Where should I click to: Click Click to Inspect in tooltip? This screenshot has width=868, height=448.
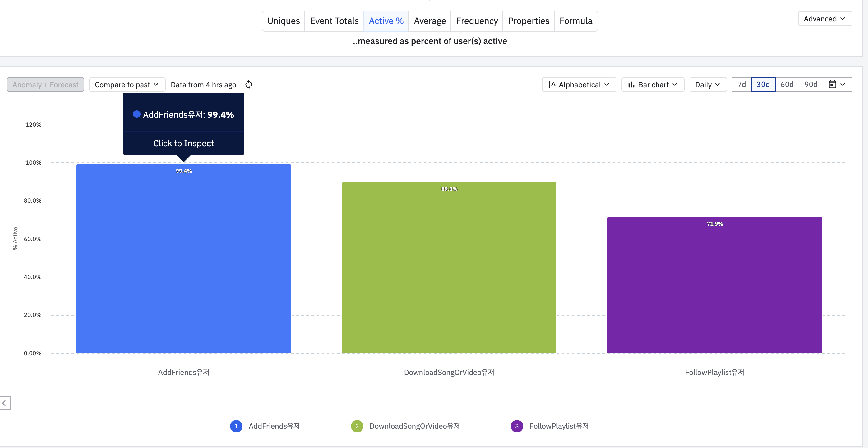click(183, 143)
